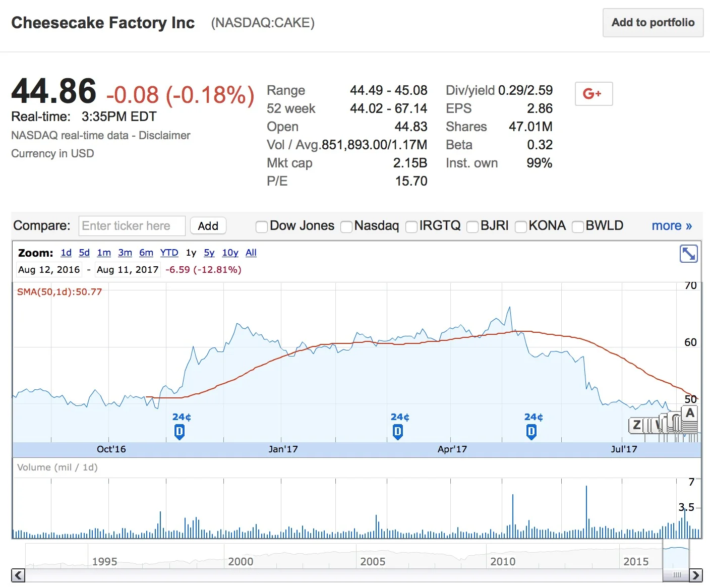Viewport: 710px width, 588px height.
Task: Toggle Nasdaq comparison checkbox
Action: pos(346,227)
